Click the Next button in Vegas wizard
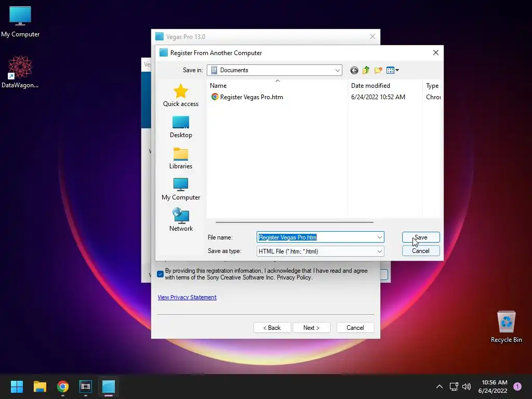Viewport: 532px width, 399px height. click(312, 328)
